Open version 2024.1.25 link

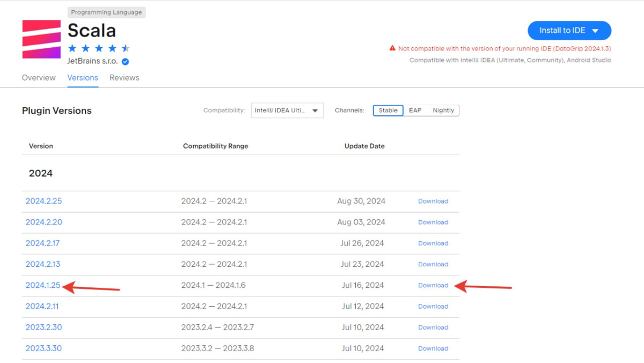click(43, 286)
